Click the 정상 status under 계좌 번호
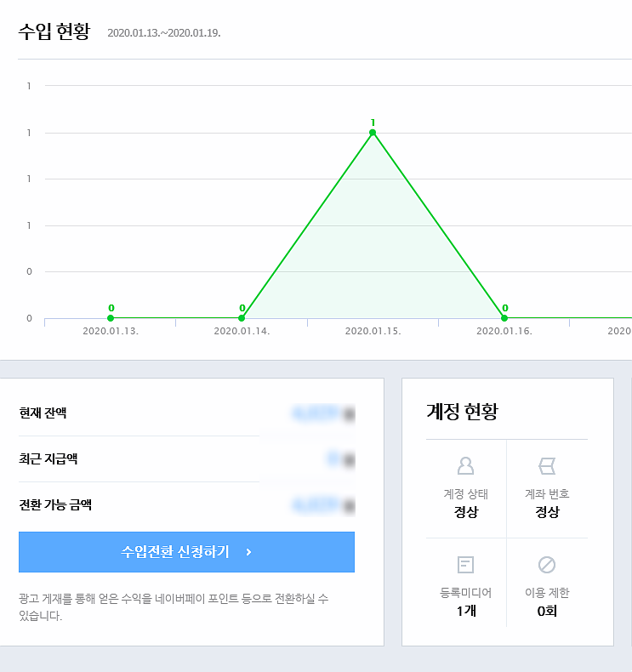This screenshot has width=632, height=672. coord(547,512)
